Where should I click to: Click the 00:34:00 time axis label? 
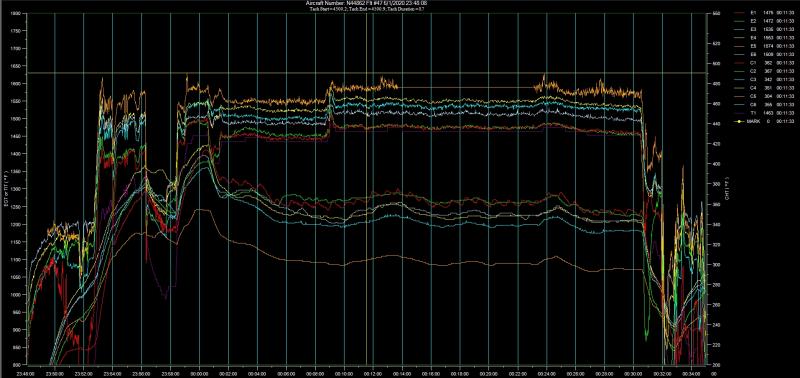692,373
